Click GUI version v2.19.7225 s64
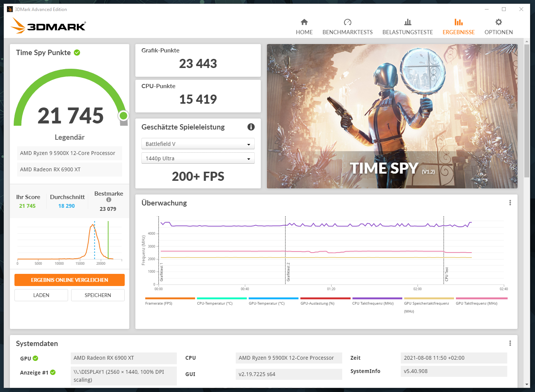 pyautogui.click(x=289, y=374)
